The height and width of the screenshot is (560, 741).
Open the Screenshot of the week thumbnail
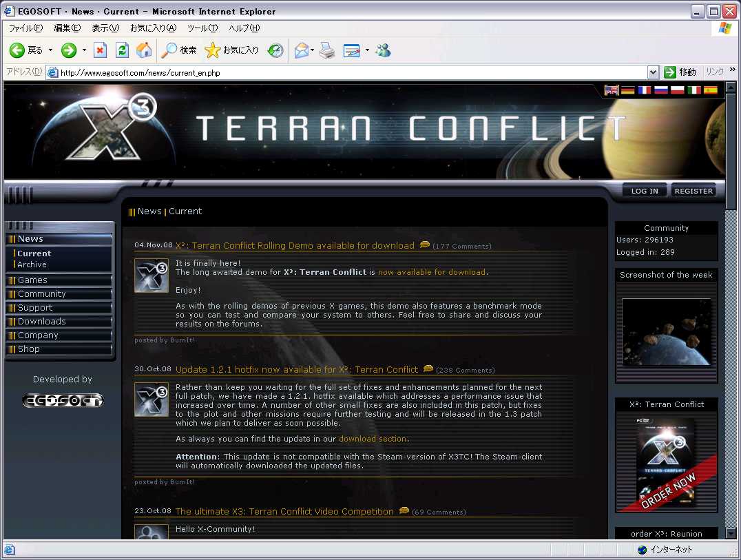click(x=667, y=332)
